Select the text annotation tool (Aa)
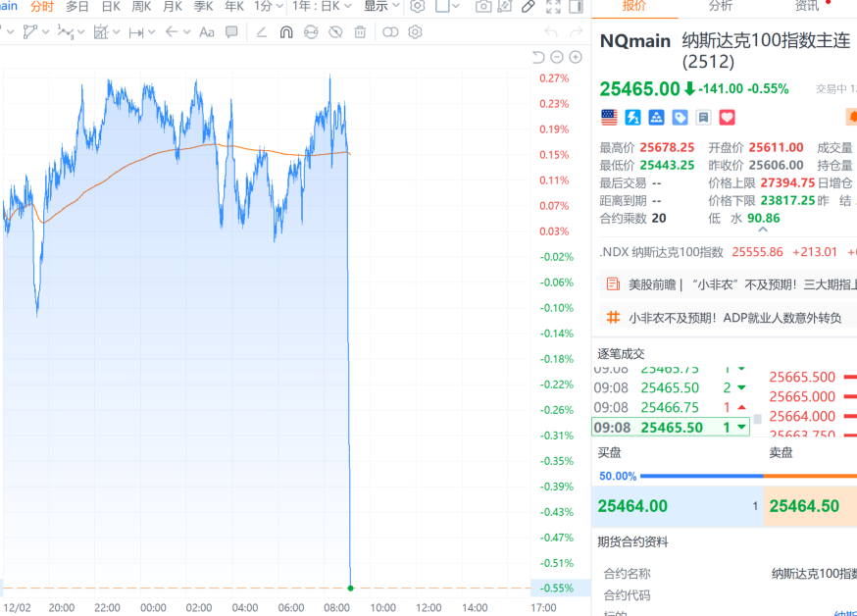The width and height of the screenshot is (857, 616). coord(206,32)
